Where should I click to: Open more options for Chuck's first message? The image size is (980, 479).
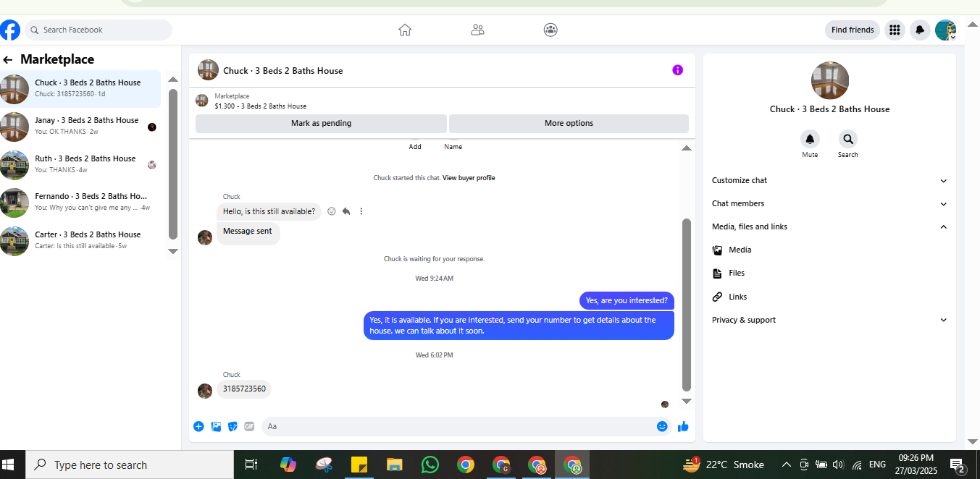[361, 211]
